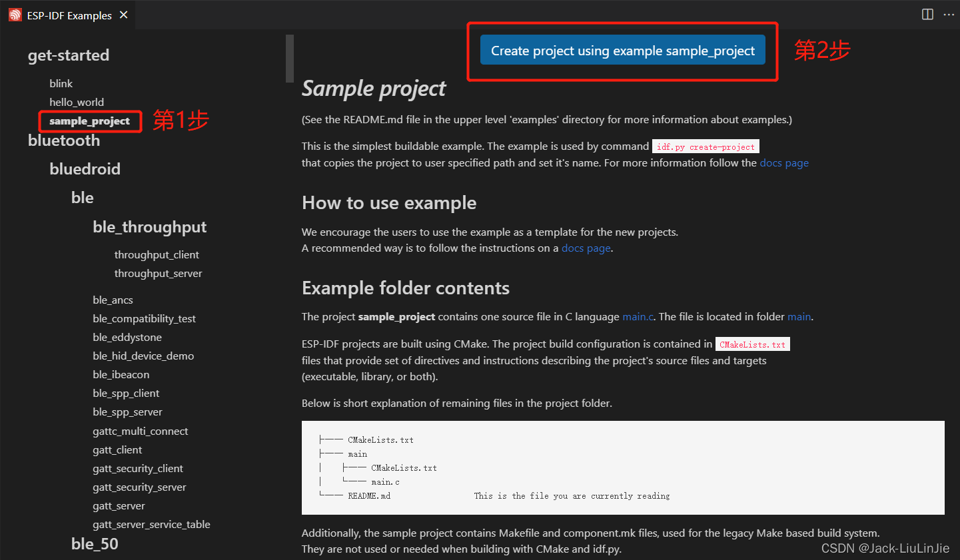
Task: Open the gatt_server_service_table example
Action: pyautogui.click(x=151, y=524)
